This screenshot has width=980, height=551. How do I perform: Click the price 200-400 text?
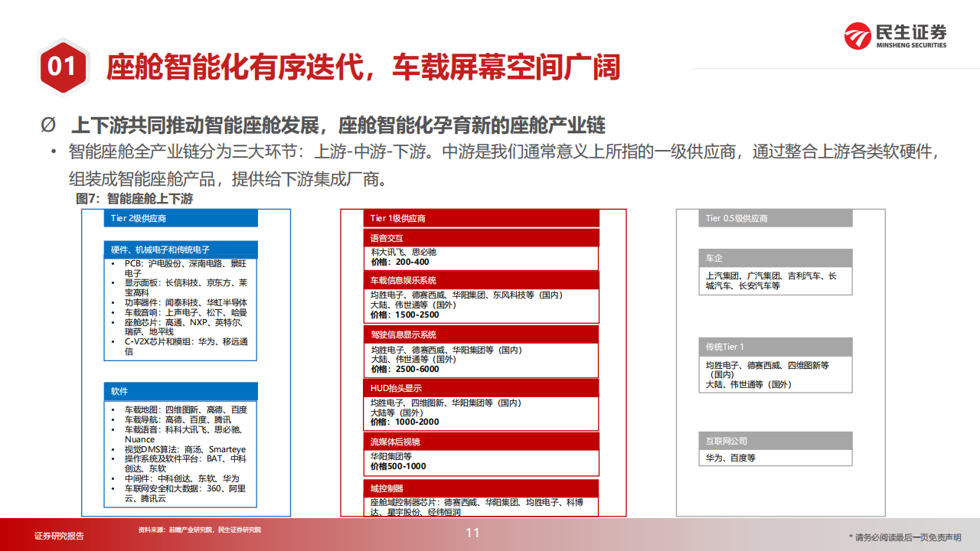point(400,262)
